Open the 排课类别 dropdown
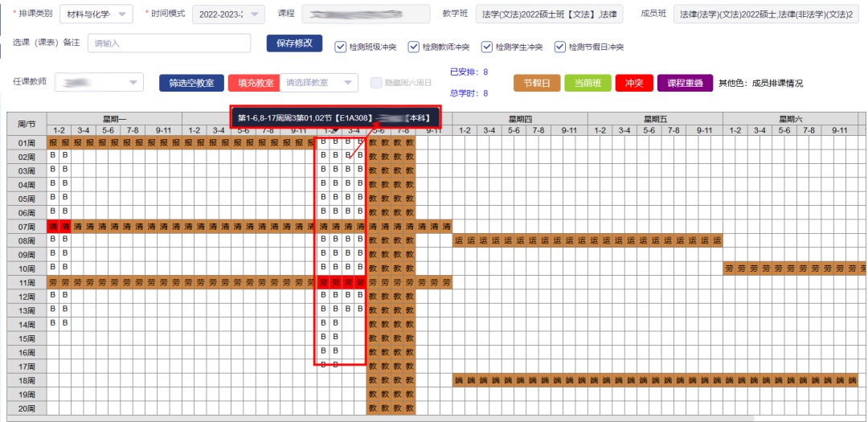The width and height of the screenshot is (868, 422). 96,14
